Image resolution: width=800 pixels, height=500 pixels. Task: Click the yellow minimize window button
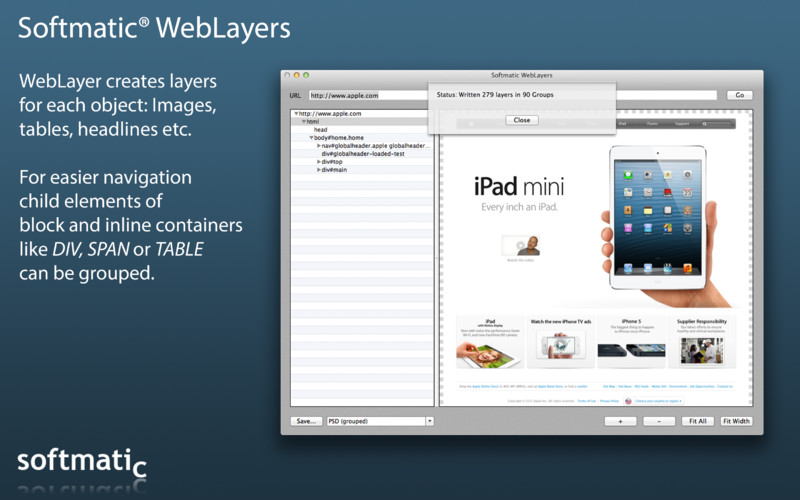(x=296, y=75)
